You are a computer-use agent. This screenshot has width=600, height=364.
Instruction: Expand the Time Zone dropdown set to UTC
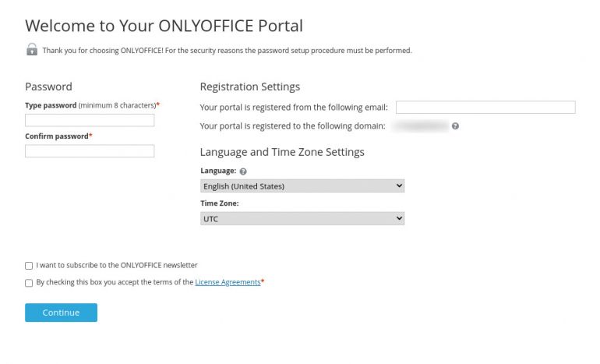pos(302,219)
